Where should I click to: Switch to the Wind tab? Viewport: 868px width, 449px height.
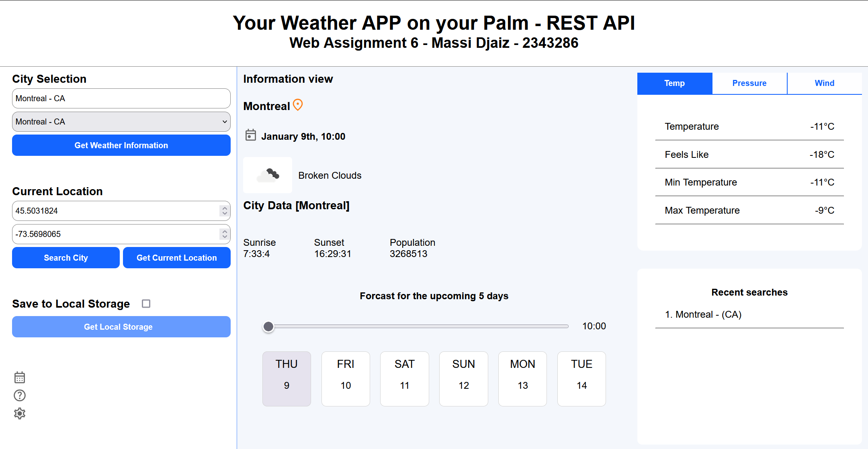[x=825, y=83]
